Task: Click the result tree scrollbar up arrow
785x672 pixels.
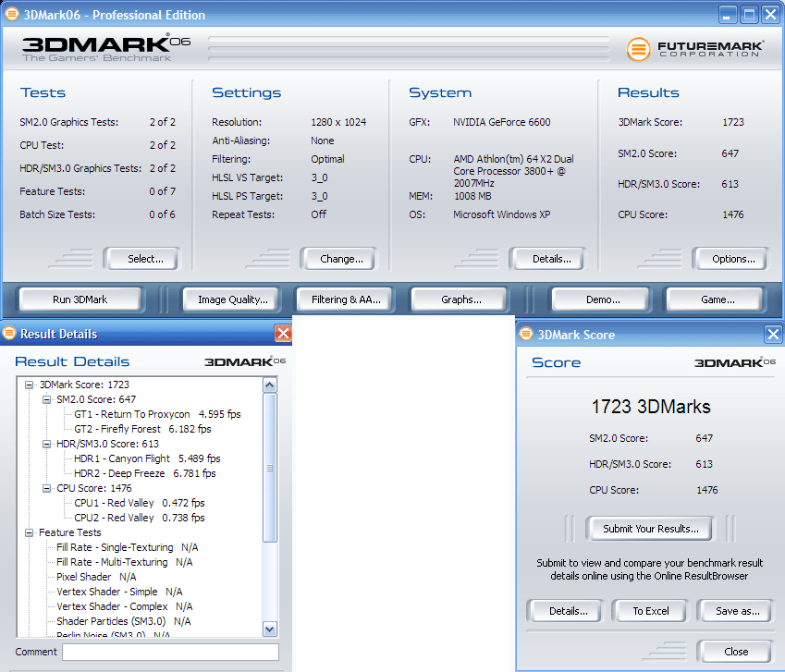Action: [x=270, y=385]
